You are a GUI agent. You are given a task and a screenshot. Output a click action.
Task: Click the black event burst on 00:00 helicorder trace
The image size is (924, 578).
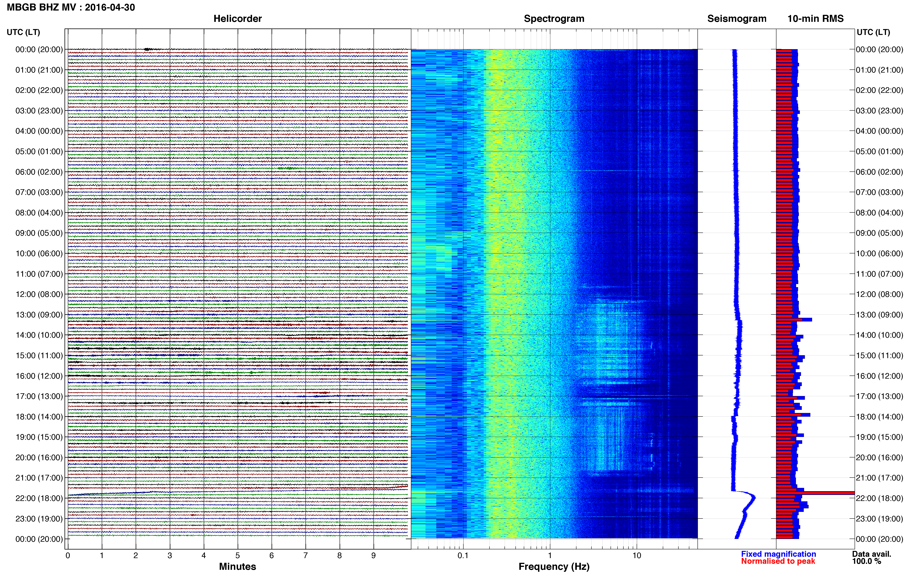click(148, 49)
